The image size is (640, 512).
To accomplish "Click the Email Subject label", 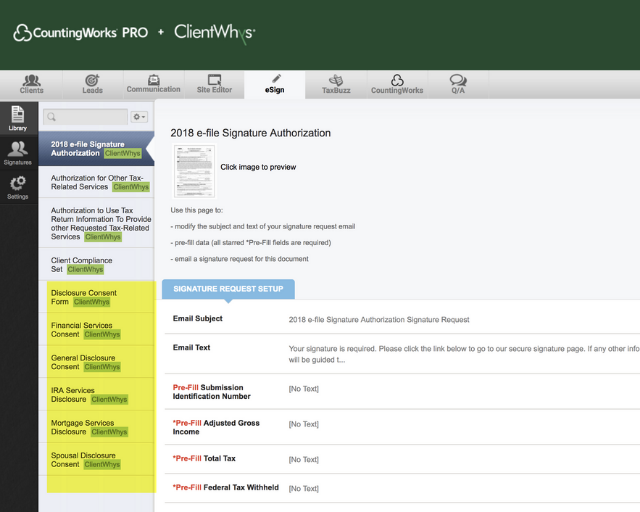I will [x=198, y=318].
